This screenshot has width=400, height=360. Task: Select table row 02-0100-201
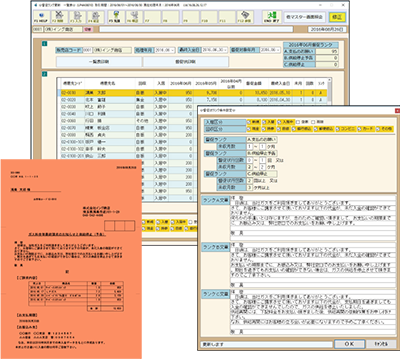click(128, 156)
